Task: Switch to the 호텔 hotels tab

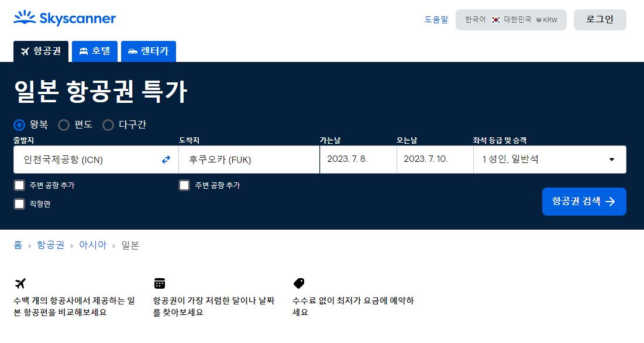Action: pyautogui.click(x=95, y=51)
